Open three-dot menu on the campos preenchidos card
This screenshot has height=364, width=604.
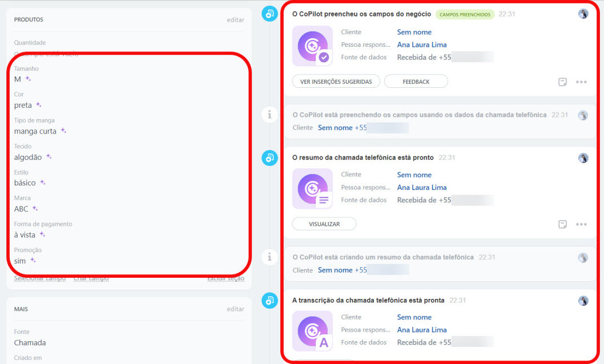(581, 82)
